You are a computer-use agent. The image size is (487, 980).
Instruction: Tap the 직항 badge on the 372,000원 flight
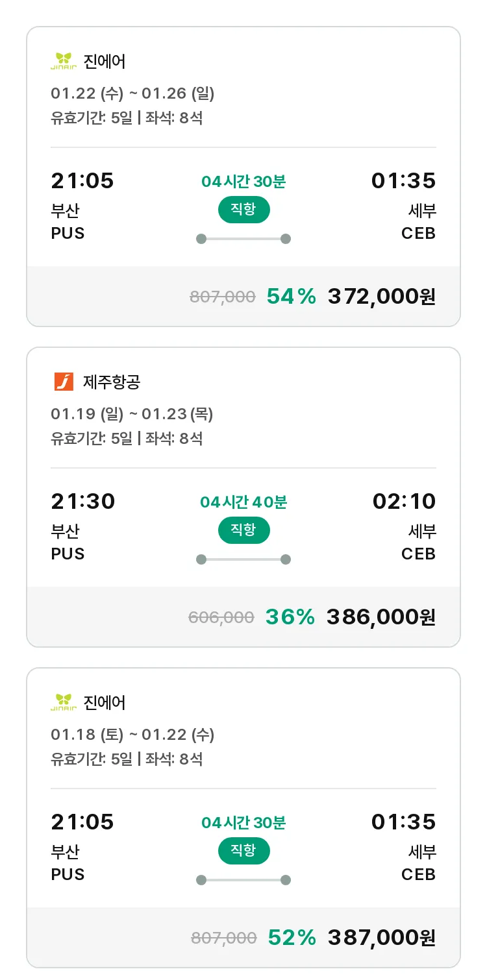coord(243,210)
